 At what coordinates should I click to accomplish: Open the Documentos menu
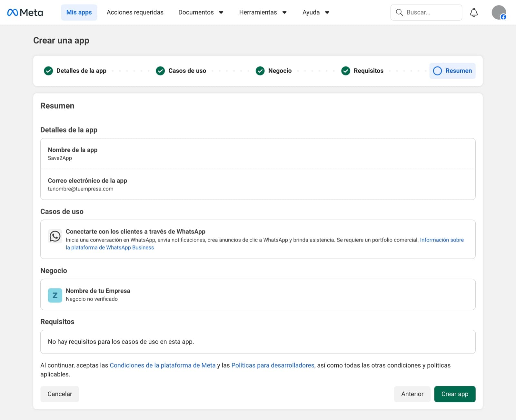[x=201, y=12]
